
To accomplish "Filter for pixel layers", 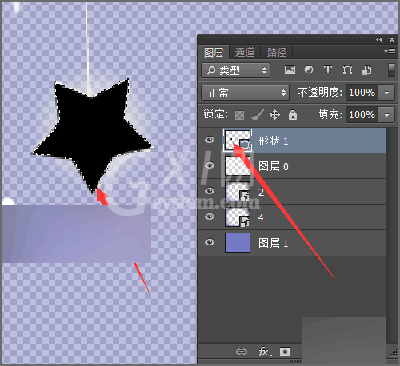I will [290, 70].
